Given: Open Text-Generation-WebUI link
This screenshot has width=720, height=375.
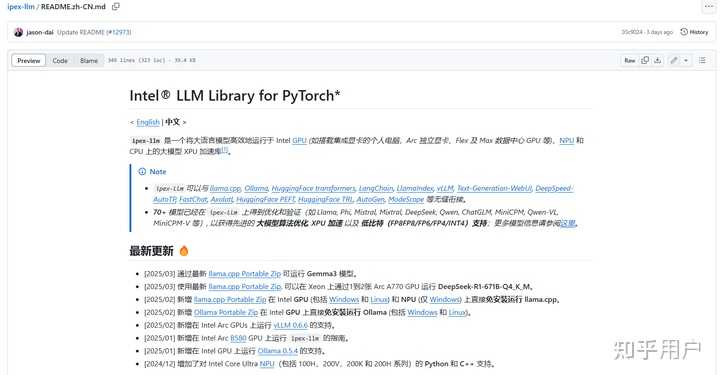Looking at the screenshot, I should [495, 188].
